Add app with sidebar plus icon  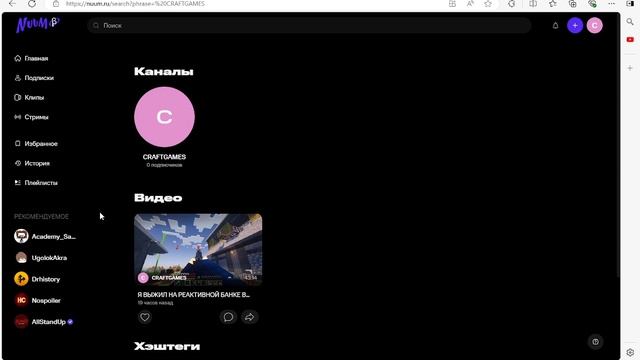pyautogui.click(x=630, y=68)
